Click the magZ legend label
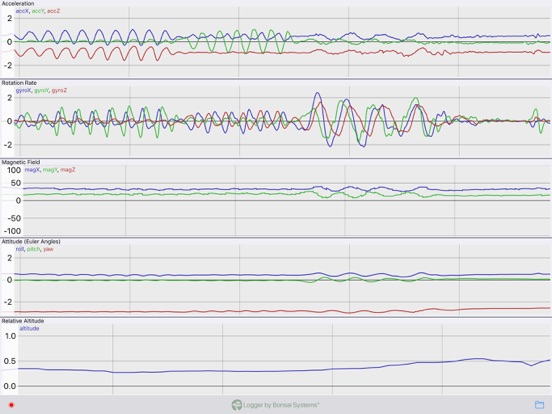Screen dimensions: 552x414 pos(68,170)
